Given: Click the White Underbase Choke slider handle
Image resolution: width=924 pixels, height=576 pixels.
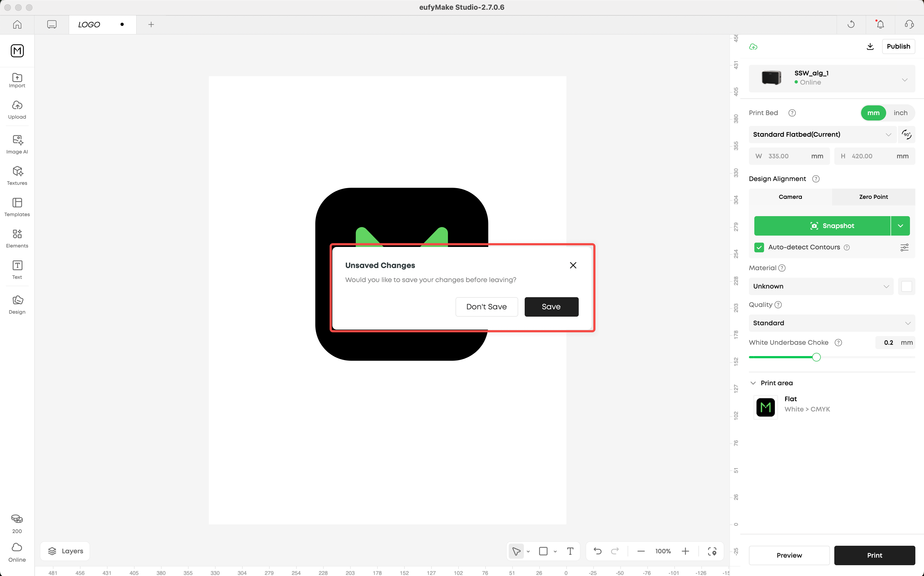Looking at the screenshot, I should (x=816, y=357).
